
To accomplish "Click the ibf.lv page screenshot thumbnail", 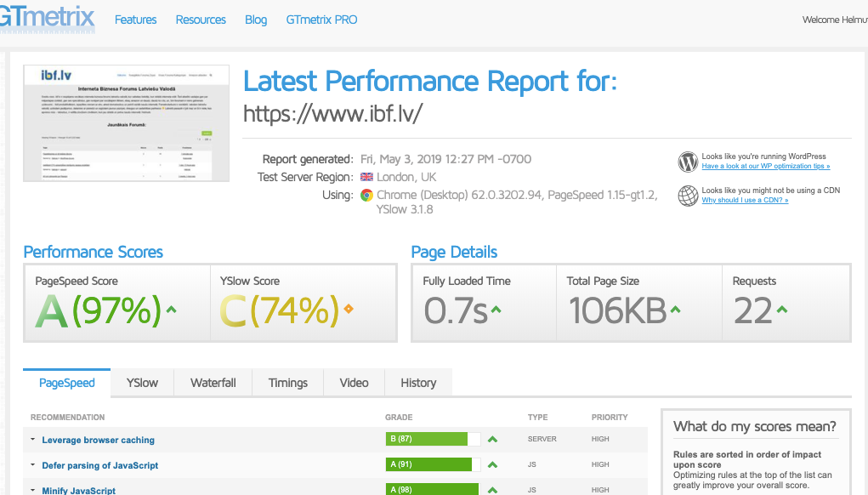I will pyautogui.click(x=127, y=122).
